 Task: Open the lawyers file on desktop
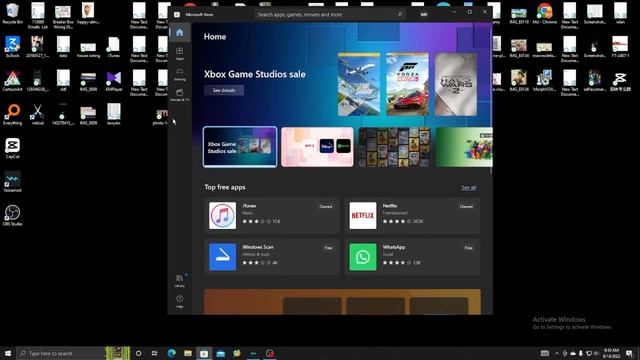pos(114,114)
